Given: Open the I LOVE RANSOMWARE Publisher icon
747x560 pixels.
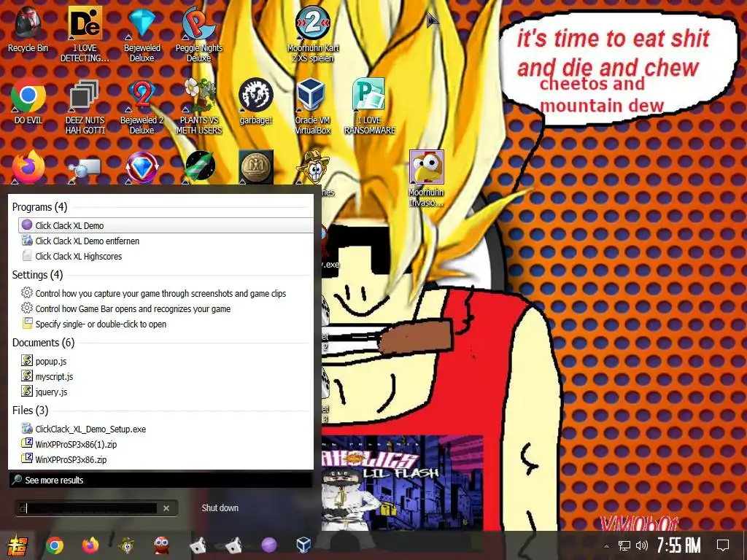Looking at the screenshot, I should 370,106.
